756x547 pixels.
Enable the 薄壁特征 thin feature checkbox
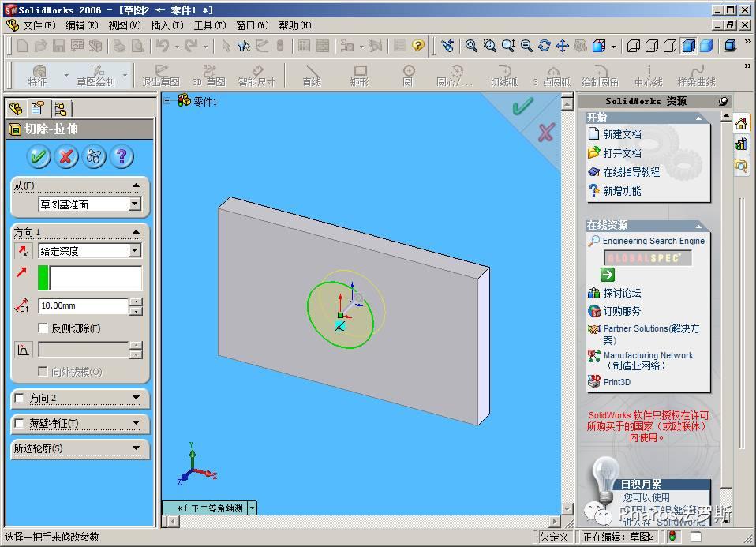19,423
